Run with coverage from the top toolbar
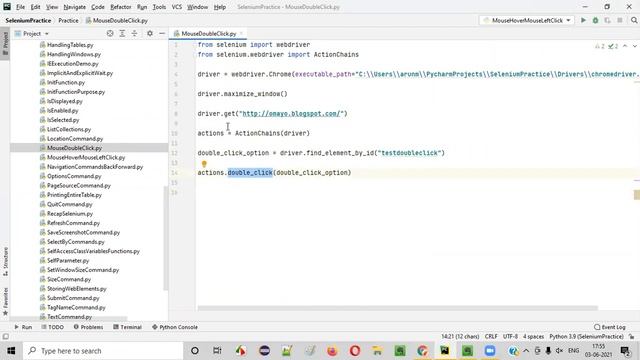 607,20
